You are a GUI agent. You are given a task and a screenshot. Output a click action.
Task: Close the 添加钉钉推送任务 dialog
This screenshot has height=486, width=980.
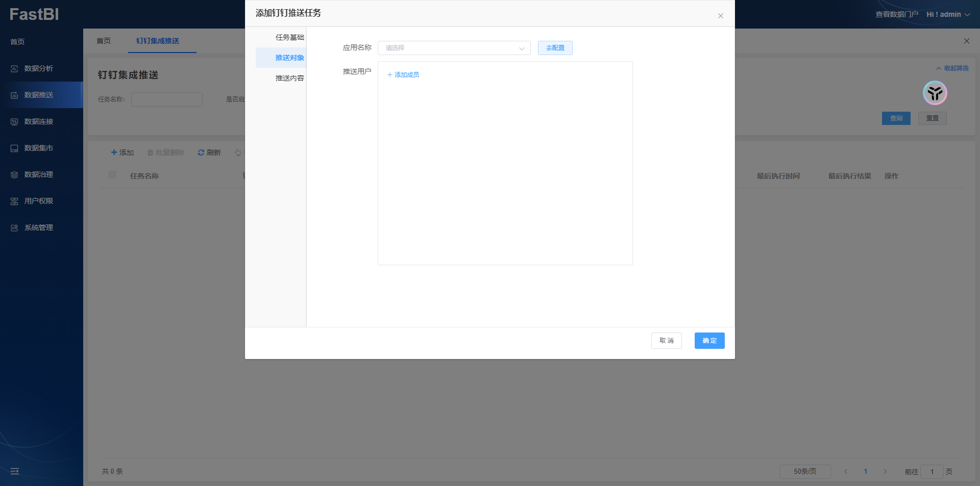(x=721, y=16)
